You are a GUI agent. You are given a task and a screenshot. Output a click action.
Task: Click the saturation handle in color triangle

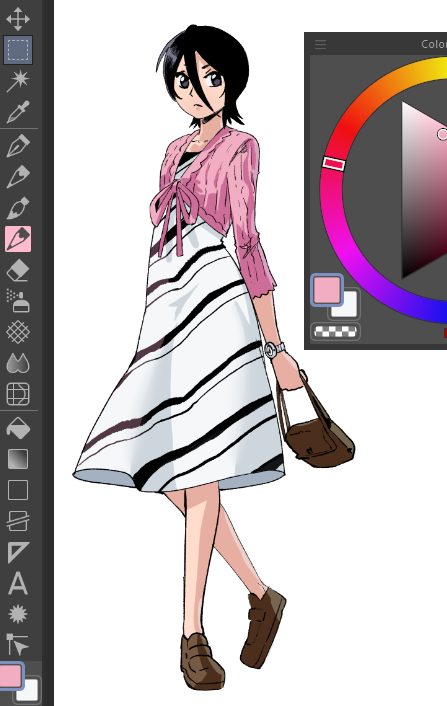pos(442,134)
